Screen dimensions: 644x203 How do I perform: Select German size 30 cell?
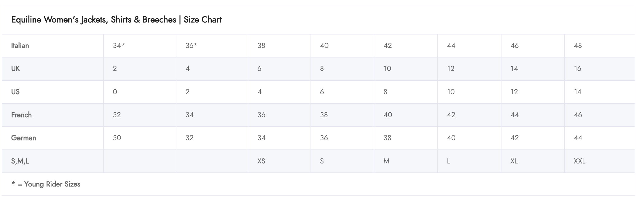117,138
